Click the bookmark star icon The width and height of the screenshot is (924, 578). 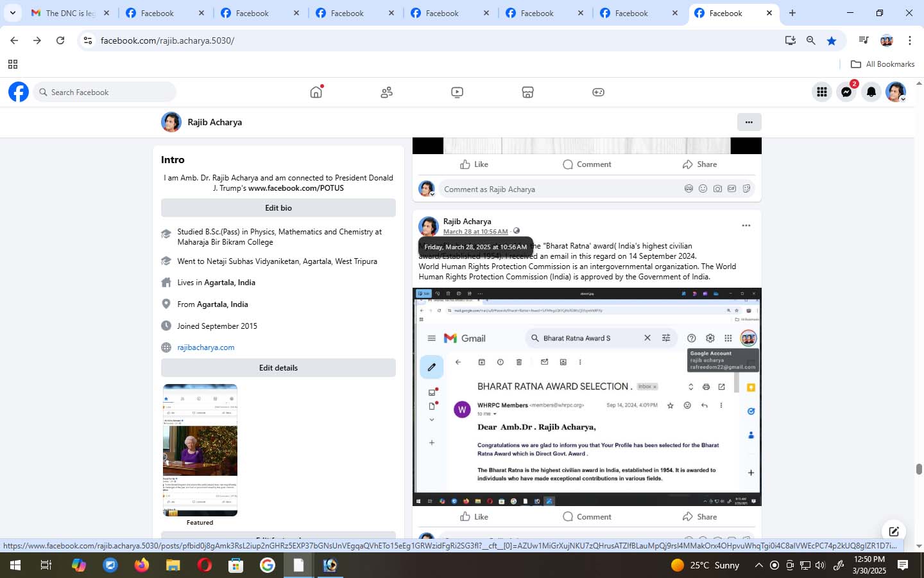click(x=832, y=40)
